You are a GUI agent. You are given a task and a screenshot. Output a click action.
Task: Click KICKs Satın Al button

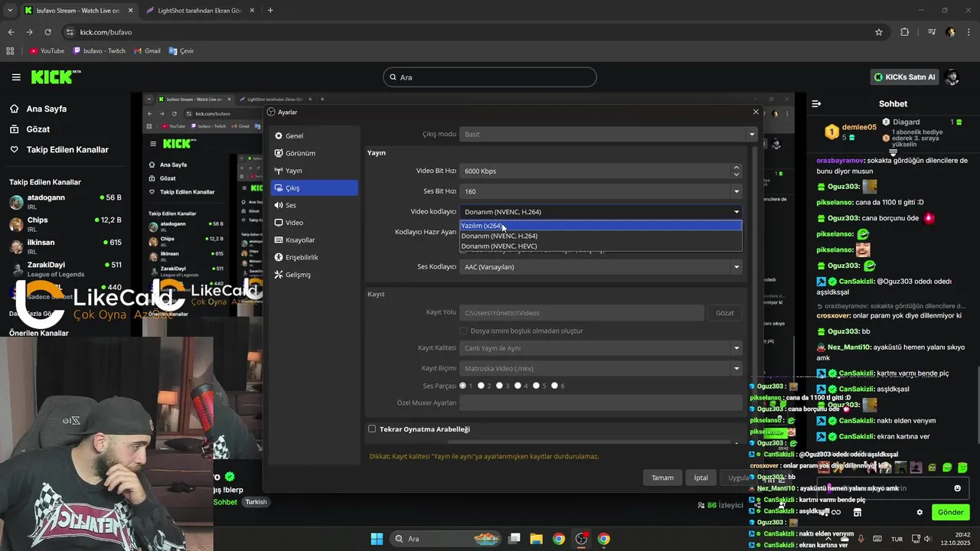(904, 77)
